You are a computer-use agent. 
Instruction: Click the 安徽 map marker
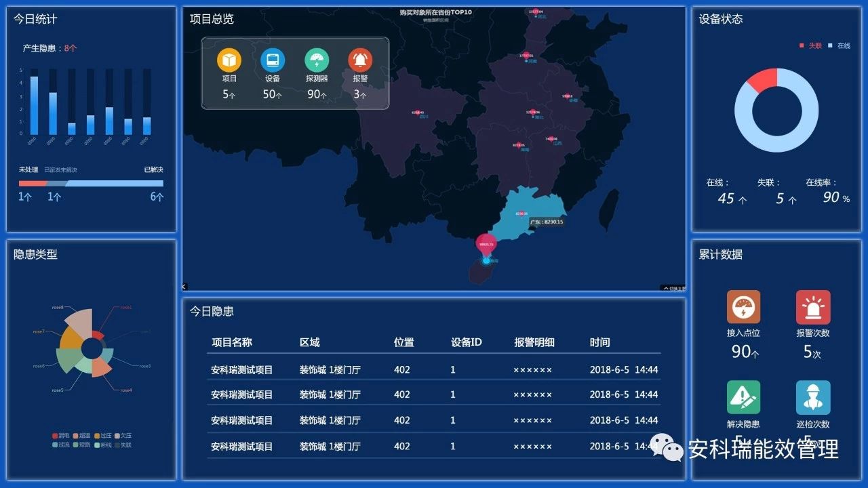(568, 97)
